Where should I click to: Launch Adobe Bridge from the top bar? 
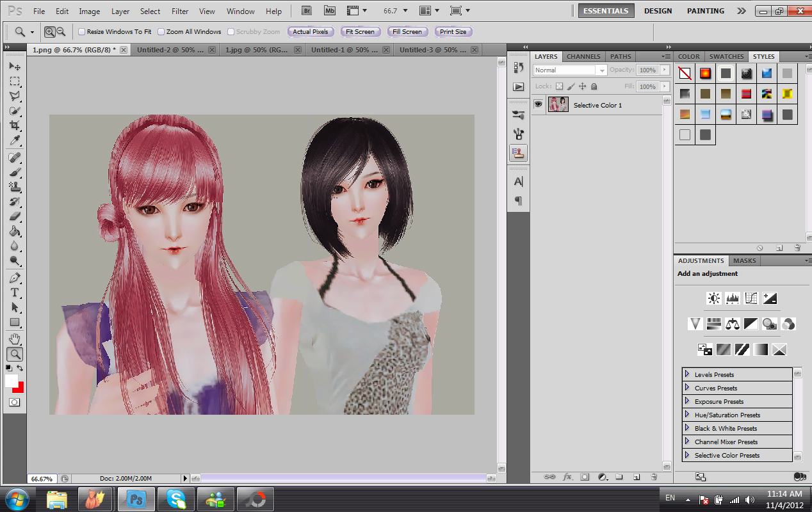(x=307, y=11)
